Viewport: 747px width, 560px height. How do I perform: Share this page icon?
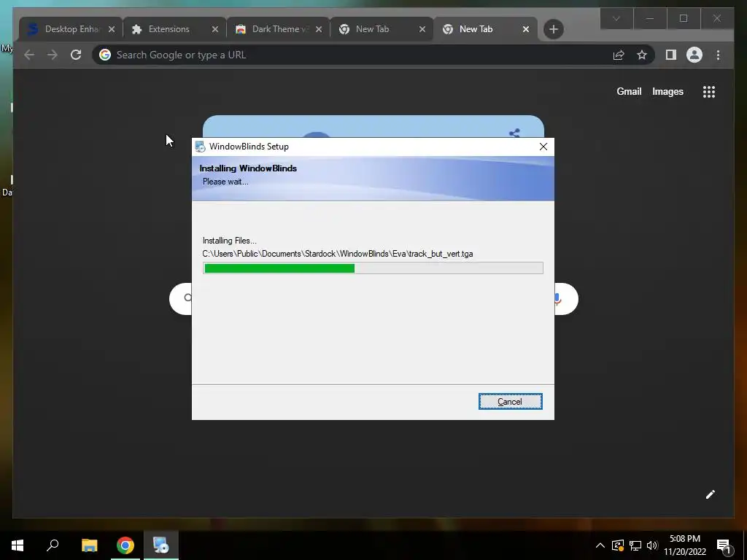[619, 55]
